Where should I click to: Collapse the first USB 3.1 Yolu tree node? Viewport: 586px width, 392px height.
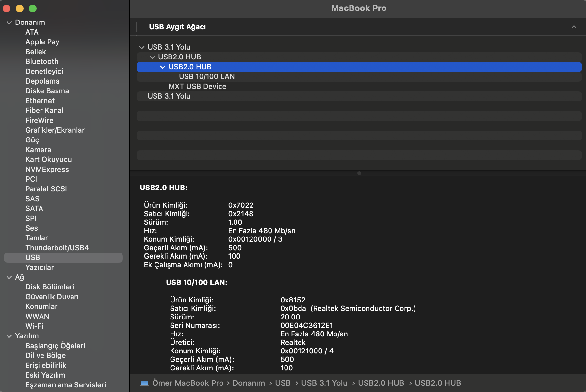click(142, 47)
